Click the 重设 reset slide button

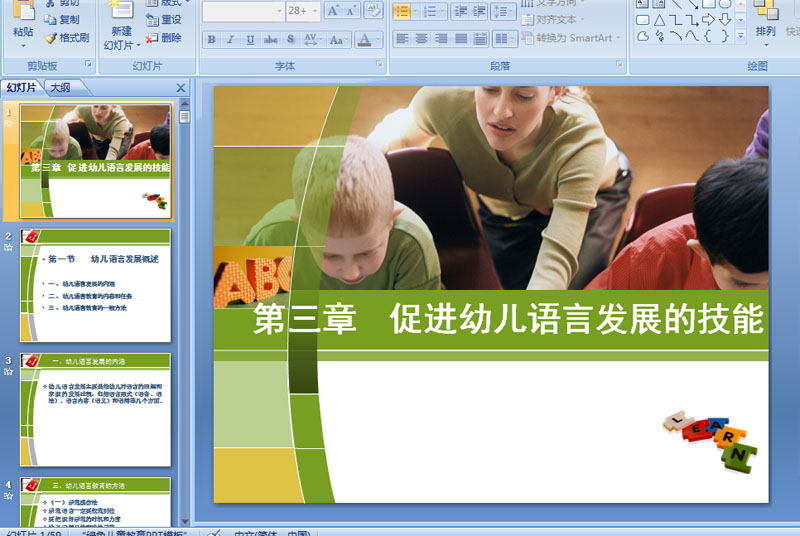[164, 19]
